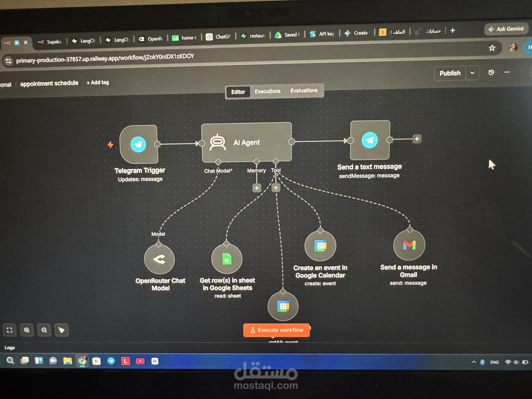
Task: Open the Telegram Trigger node
Action: (139, 144)
